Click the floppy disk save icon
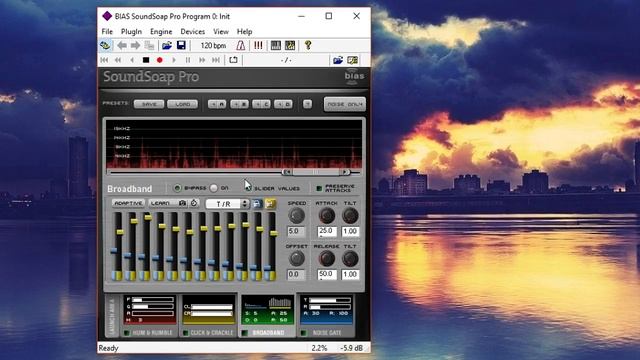 pos(181,45)
